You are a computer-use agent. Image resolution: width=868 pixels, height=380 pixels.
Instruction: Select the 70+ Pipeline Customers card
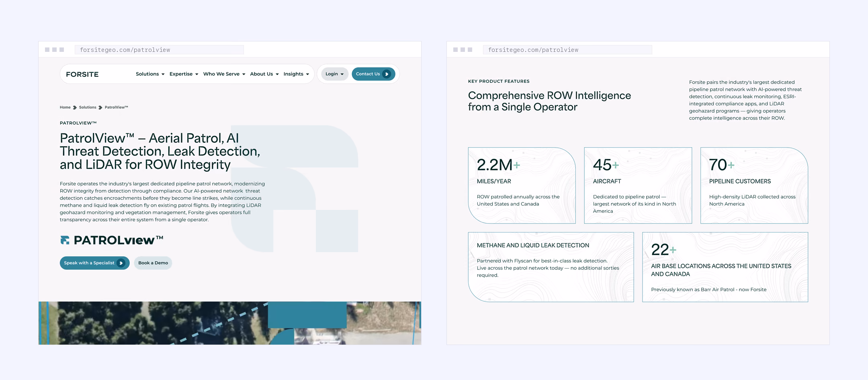754,185
